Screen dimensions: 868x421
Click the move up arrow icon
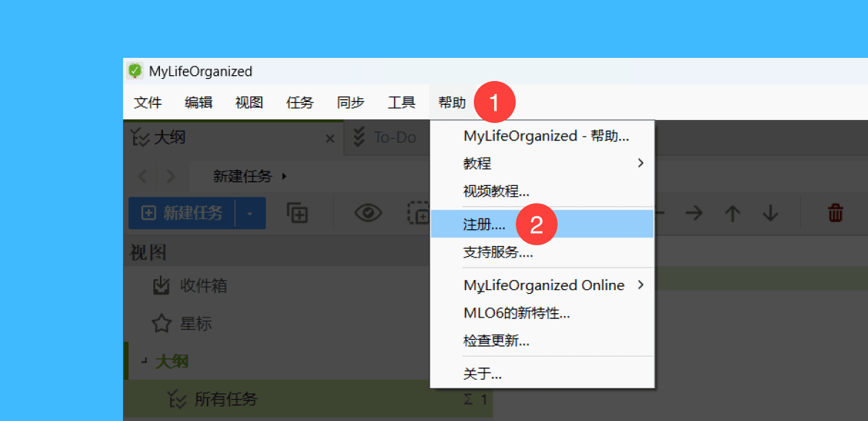pos(733,213)
